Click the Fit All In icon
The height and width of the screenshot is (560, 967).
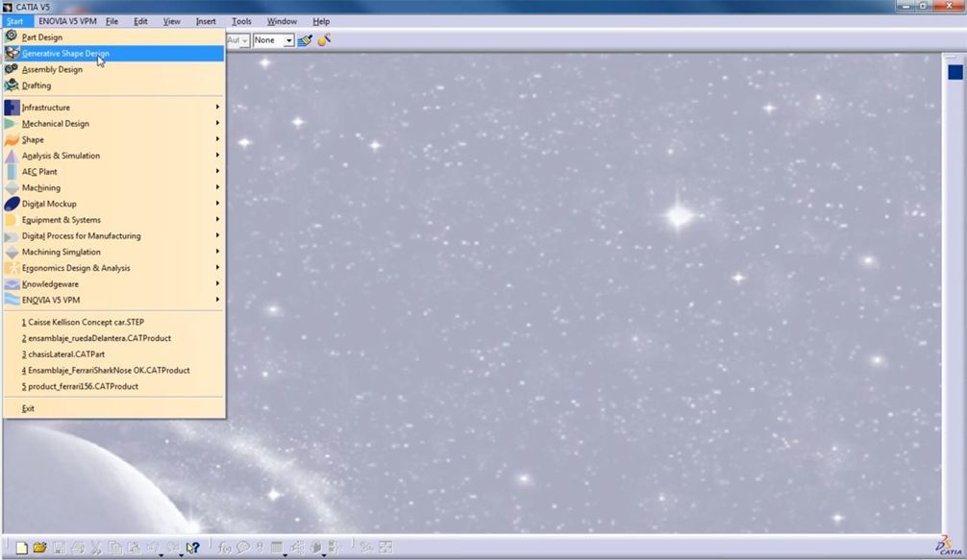[x=386, y=548]
